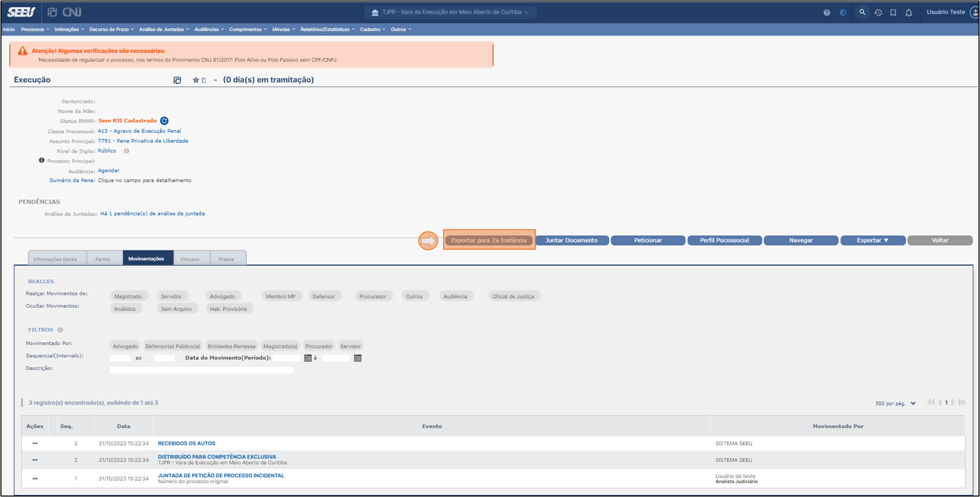This screenshot has height=497, width=980.
Task: Go to next page arrow in pagination
Action: point(953,402)
